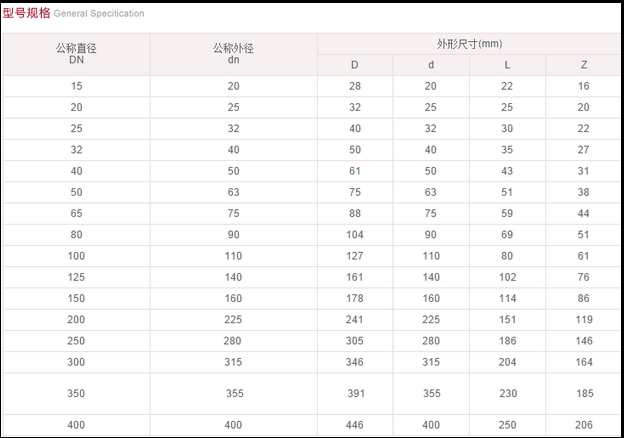Select the 公称外径 dn column header
Image resolution: width=624 pixels, height=438 pixels.
click(x=233, y=54)
